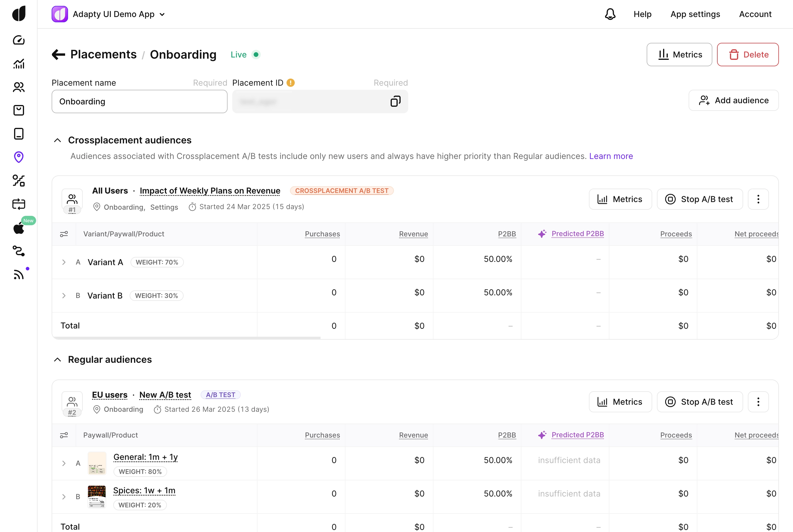Open the Apple icon marked New
This screenshot has height=532, width=793.
(19, 228)
